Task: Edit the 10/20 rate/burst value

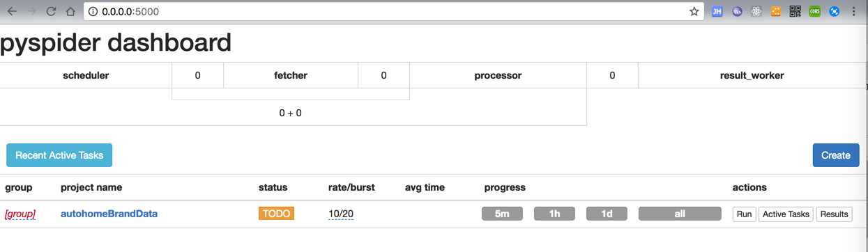Action: [341, 214]
